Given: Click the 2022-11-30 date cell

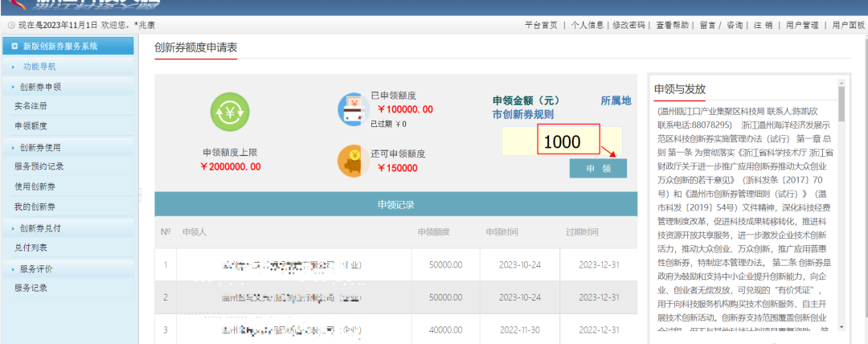Looking at the screenshot, I should click(519, 330).
